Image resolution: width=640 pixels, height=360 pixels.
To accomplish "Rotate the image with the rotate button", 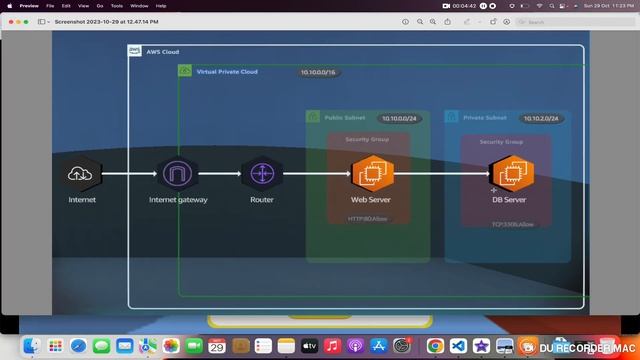I will tap(493, 22).
